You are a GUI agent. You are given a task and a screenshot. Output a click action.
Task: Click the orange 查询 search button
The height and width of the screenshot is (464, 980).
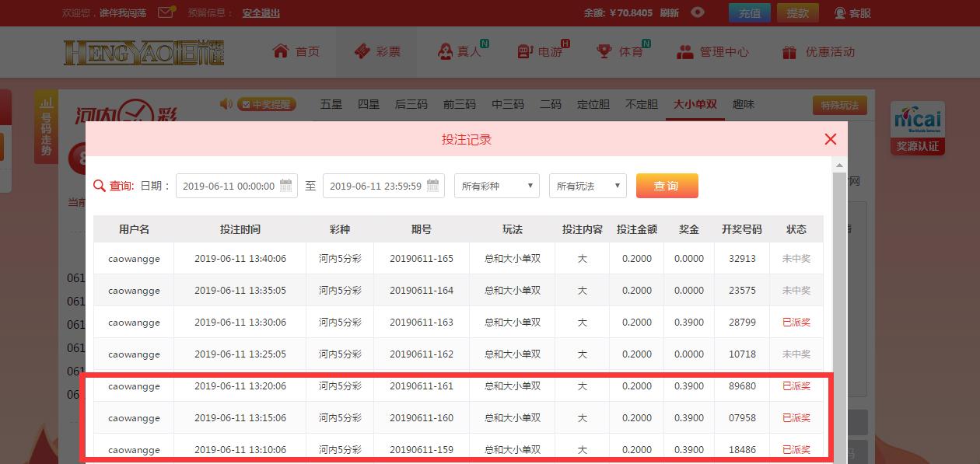tap(667, 186)
